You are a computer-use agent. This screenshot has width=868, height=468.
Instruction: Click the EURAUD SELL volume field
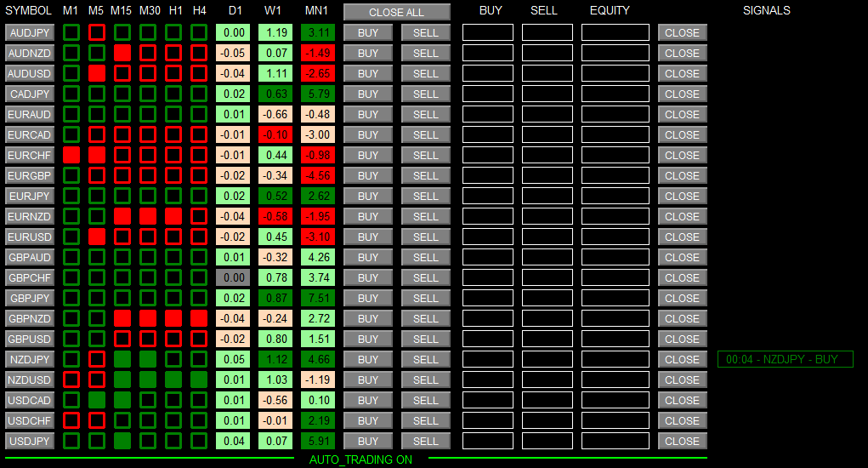point(547,115)
